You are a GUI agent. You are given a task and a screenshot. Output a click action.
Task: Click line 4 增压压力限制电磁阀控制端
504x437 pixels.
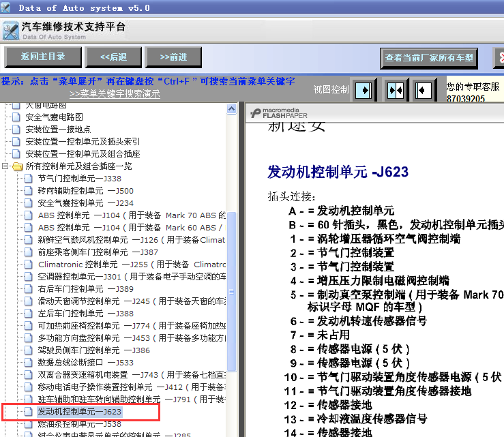(x=370, y=281)
